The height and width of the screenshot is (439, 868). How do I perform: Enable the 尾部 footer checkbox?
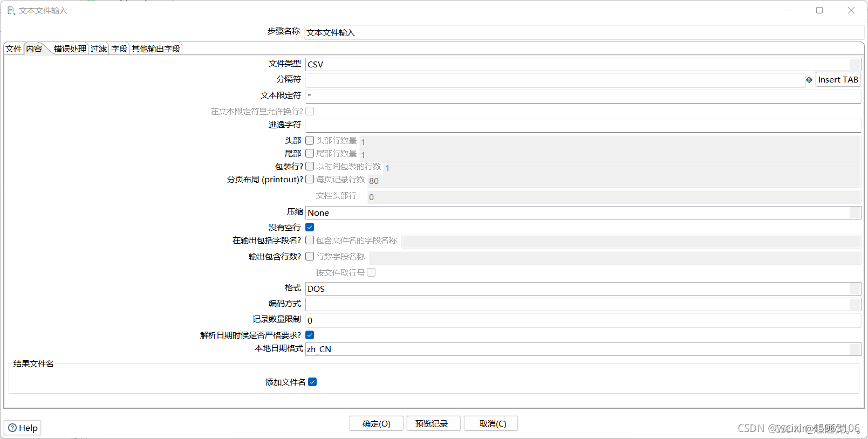(x=310, y=153)
